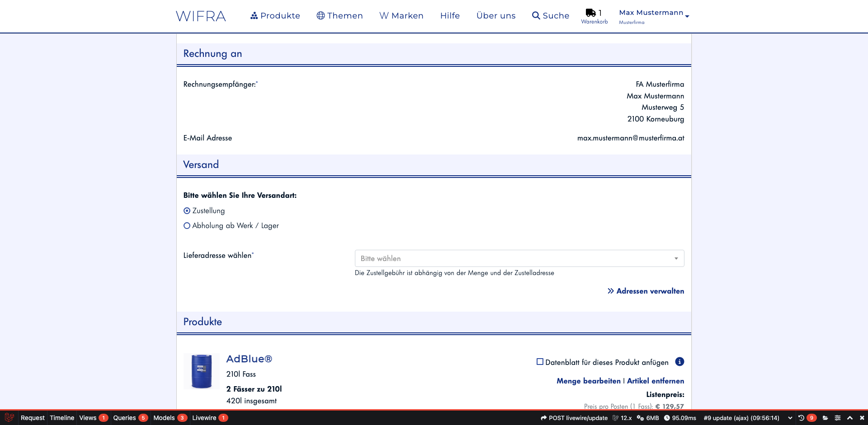This screenshot has width=868, height=425.
Task: Click the Laravel logo in debug bar
Action: pyautogui.click(x=9, y=418)
